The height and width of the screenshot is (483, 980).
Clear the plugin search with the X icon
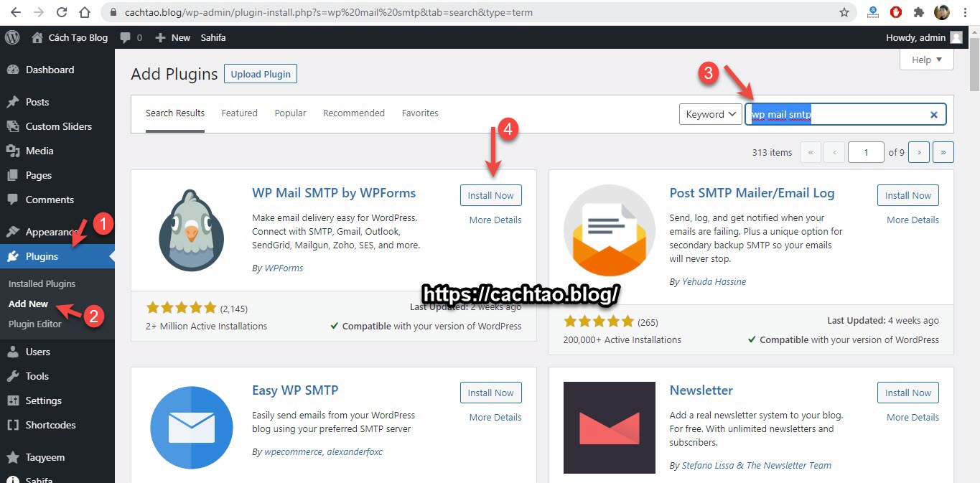[x=934, y=114]
